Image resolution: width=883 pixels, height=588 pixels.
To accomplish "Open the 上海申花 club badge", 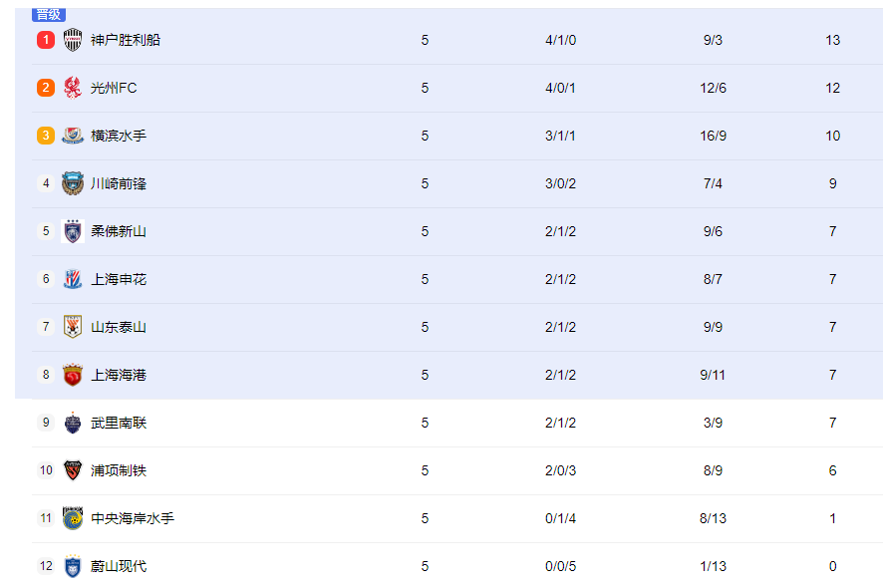I will click(72, 279).
